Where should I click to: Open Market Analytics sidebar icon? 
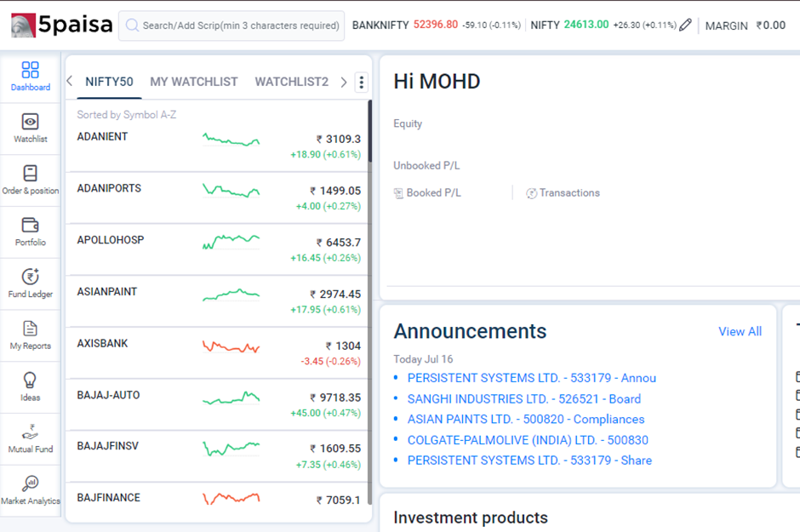tap(30, 483)
